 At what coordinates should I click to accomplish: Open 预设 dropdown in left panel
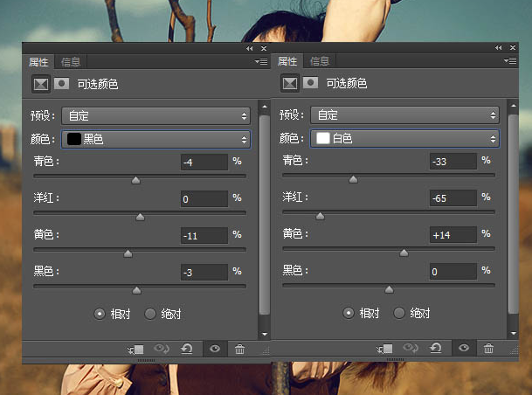coord(156,116)
